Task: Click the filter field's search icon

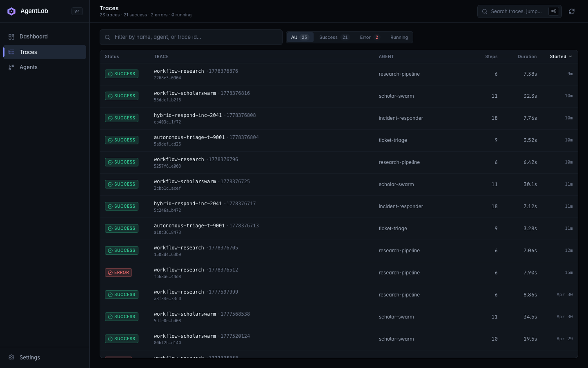Action: click(107, 37)
